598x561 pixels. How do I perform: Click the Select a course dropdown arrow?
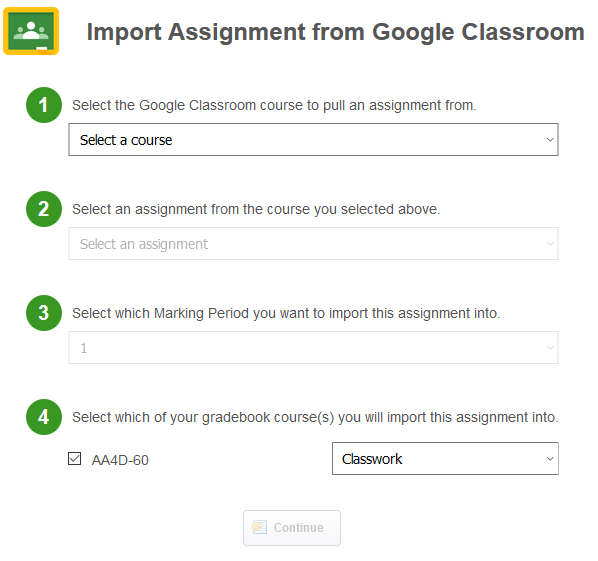pos(550,140)
